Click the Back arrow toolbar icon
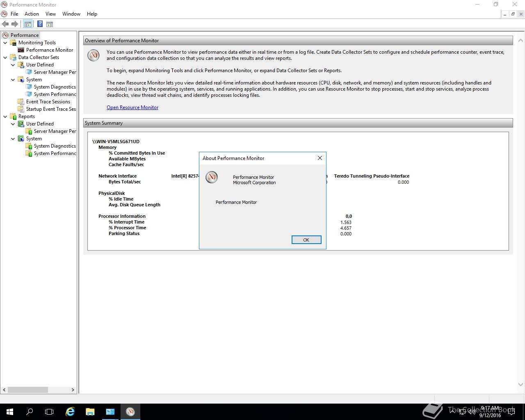The height and width of the screenshot is (420, 525). (x=5, y=24)
